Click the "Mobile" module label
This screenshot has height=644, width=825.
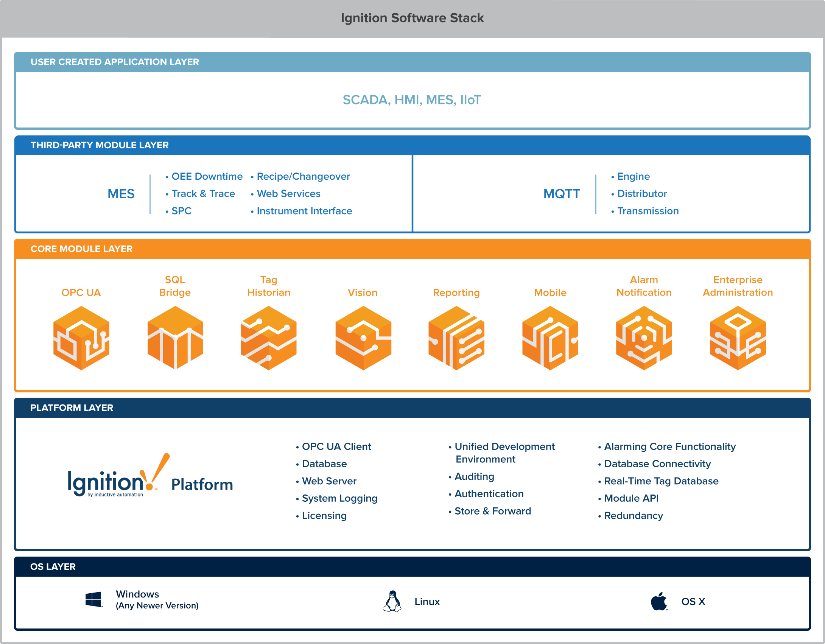(x=550, y=292)
